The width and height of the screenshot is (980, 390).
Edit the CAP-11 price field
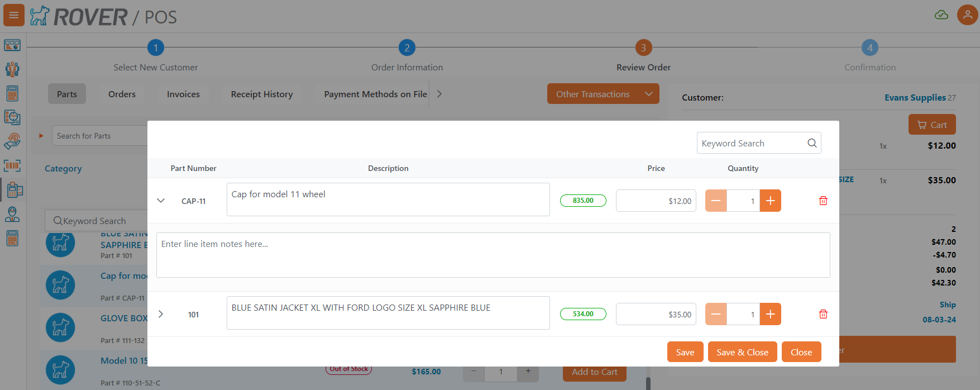[x=656, y=201]
